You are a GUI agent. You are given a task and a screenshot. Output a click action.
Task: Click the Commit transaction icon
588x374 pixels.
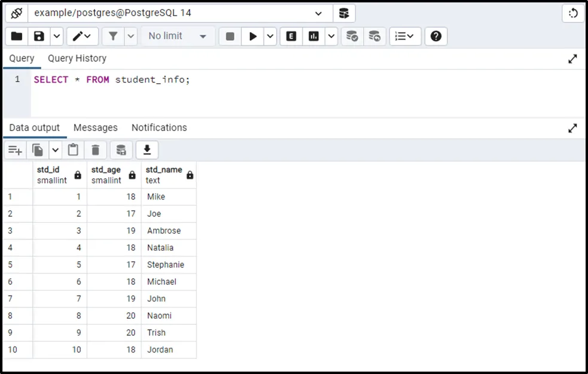point(352,37)
